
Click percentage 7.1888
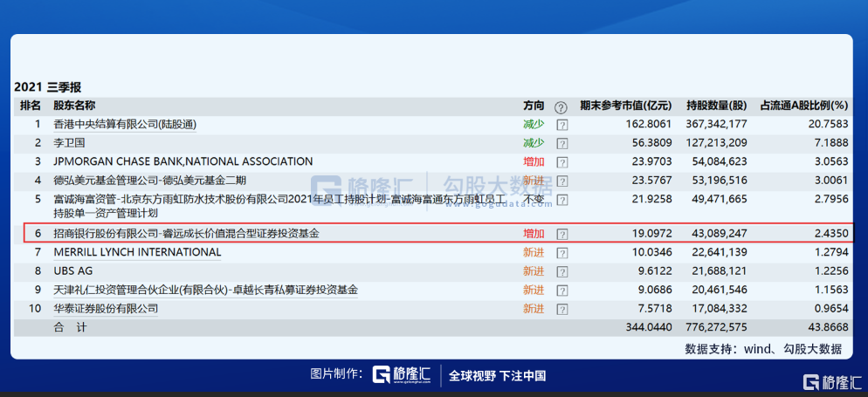pyautogui.click(x=830, y=142)
